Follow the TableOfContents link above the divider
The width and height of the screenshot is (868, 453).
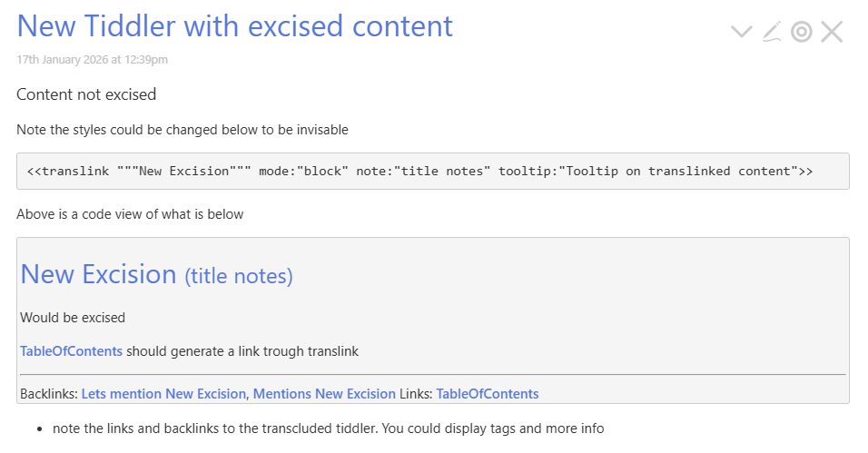point(71,351)
